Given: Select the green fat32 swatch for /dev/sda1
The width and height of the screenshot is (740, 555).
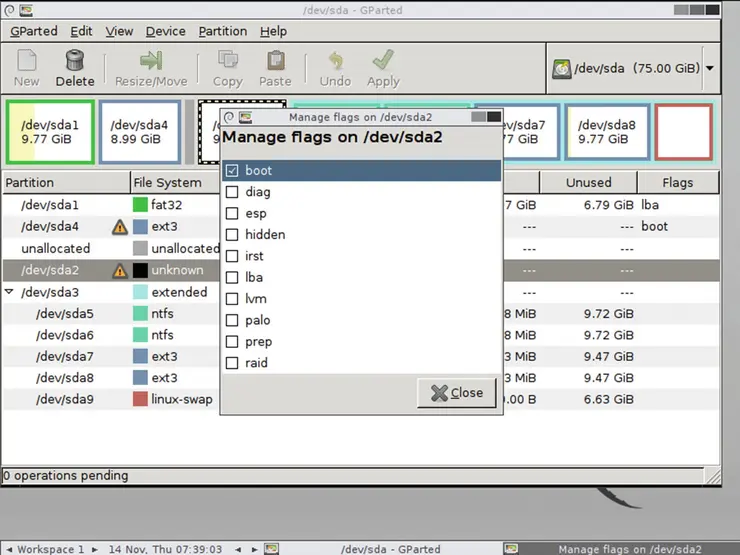Looking at the screenshot, I should (x=141, y=205).
